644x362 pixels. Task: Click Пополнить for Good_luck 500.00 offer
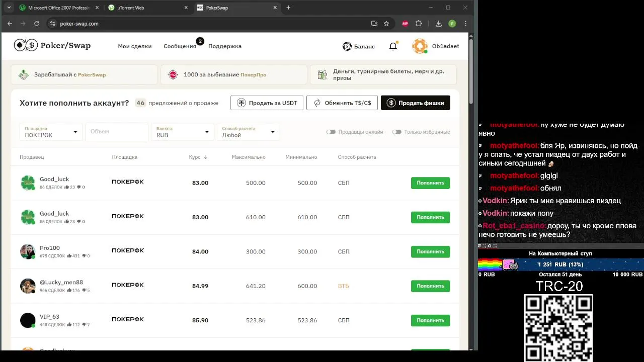pyautogui.click(x=430, y=183)
